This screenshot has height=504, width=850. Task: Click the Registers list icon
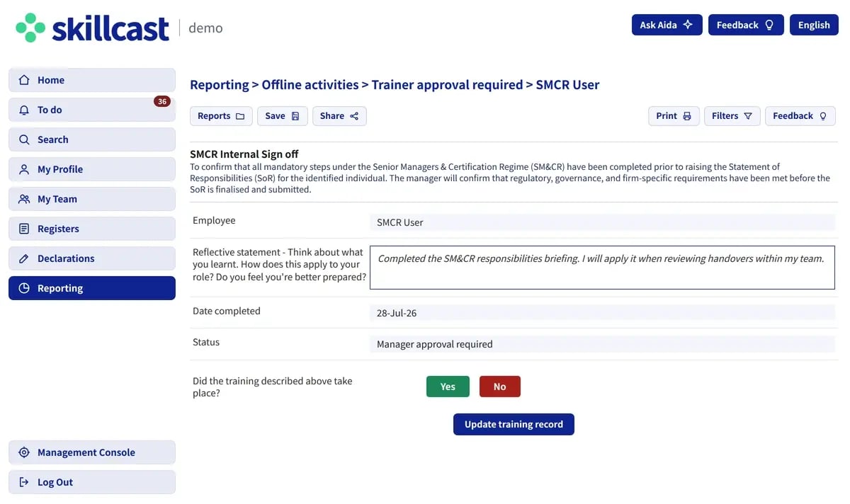pos(24,229)
